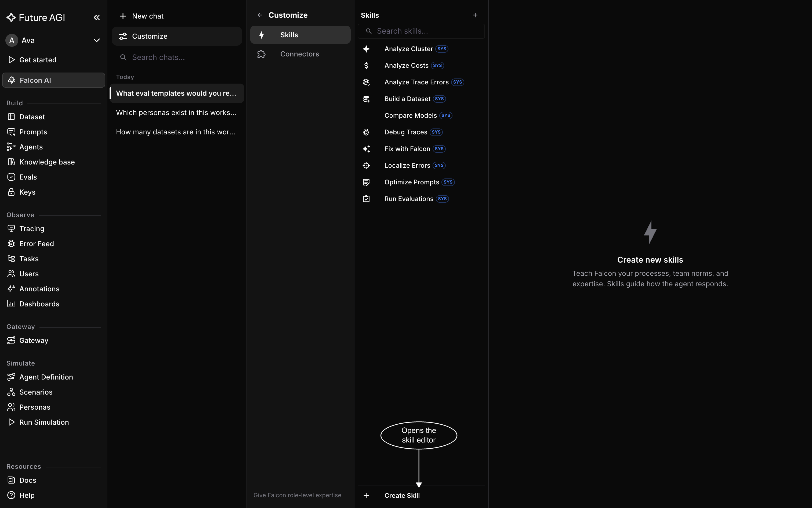Viewport: 812px width, 508px height.
Task: Open the Compare Models skill
Action: pyautogui.click(x=421, y=116)
